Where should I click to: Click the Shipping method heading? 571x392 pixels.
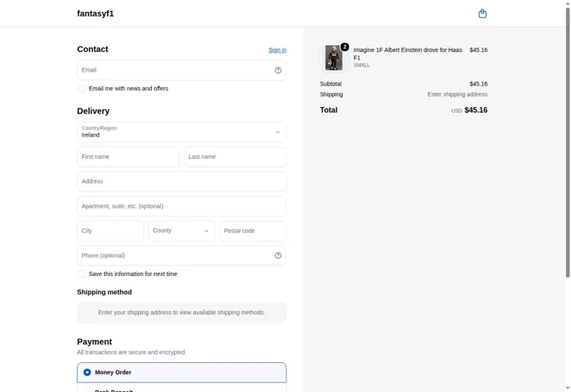tap(105, 292)
